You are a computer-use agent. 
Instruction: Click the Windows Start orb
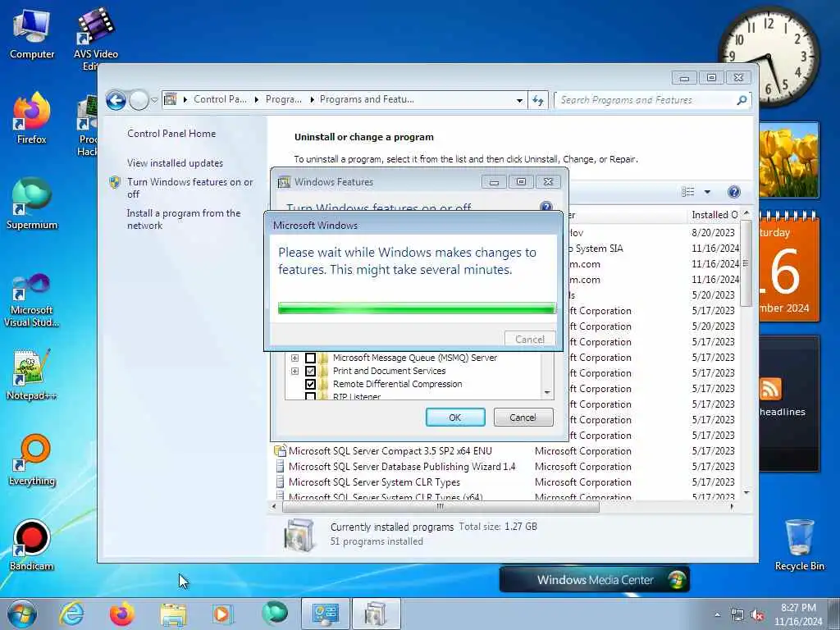(22, 614)
